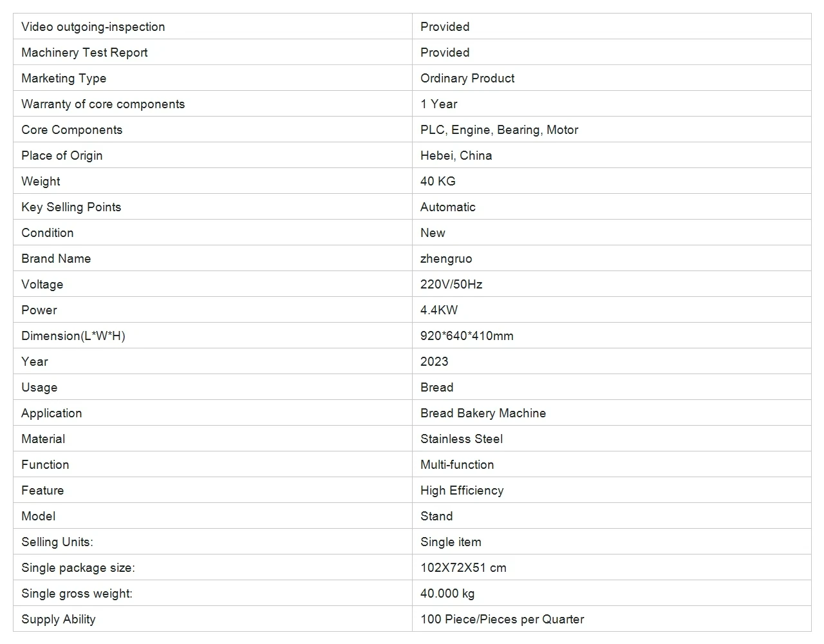
Task: Click the 'zhengruo' brand name value
Action: tap(446, 258)
